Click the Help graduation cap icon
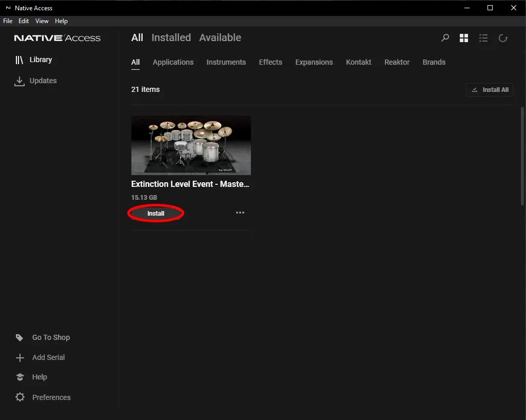This screenshot has height=420, width=526. tap(20, 377)
